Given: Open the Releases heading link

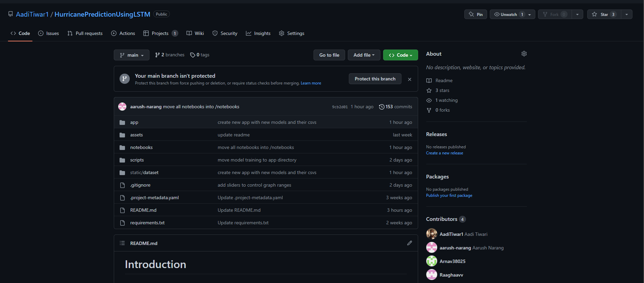Looking at the screenshot, I should click(x=436, y=134).
